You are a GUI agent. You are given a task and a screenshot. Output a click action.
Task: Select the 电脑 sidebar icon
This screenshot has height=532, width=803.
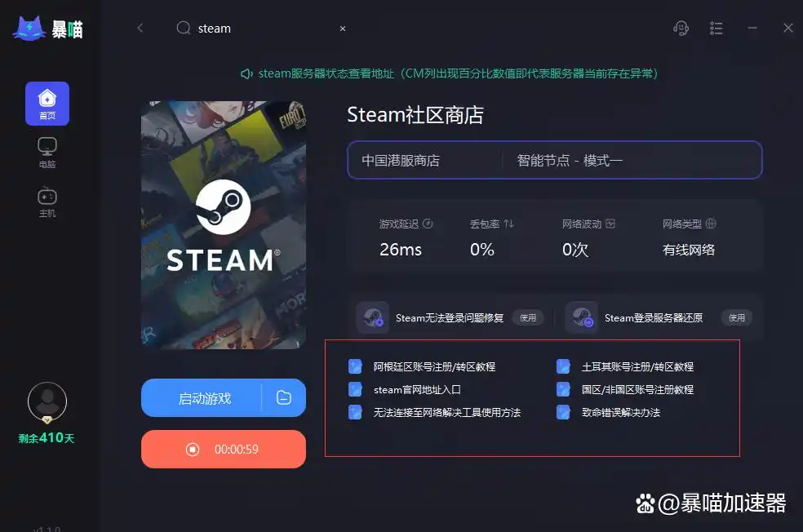click(x=47, y=153)
